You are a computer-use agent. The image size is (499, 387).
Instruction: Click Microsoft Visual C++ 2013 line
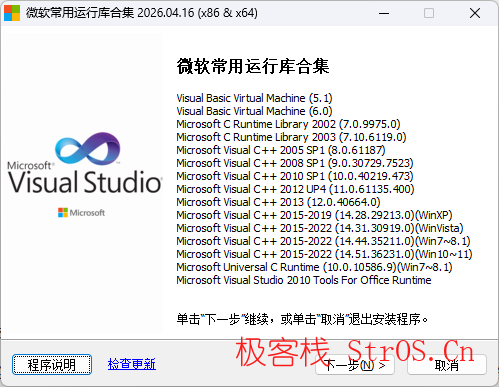pyautogui.click(x=278, y=202)
